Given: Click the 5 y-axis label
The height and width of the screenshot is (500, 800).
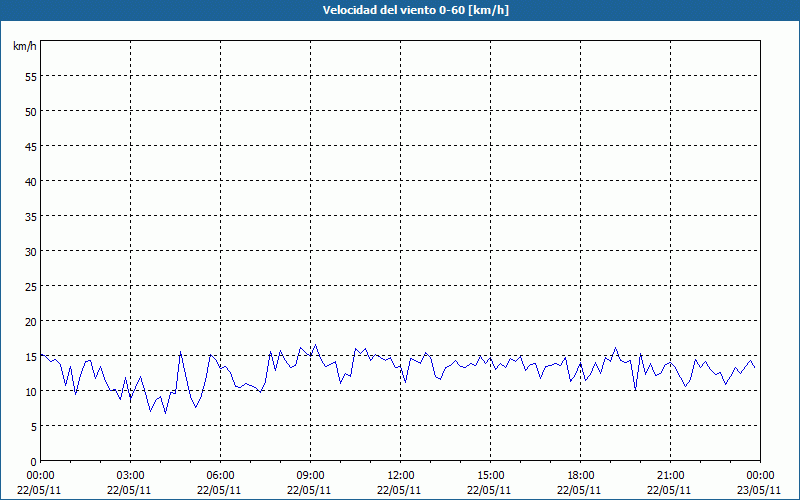Looking at the screenshot, I should click(x=34, y=427).
